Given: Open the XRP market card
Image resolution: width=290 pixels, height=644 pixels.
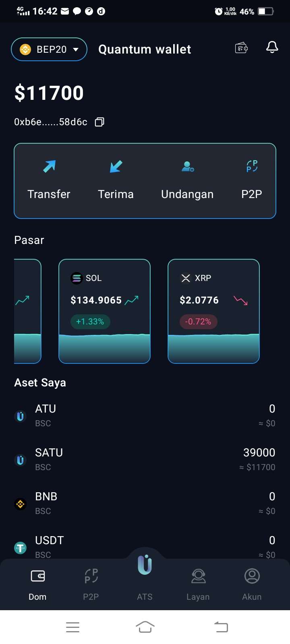Looking at the screenshot, I should [213, 311].
